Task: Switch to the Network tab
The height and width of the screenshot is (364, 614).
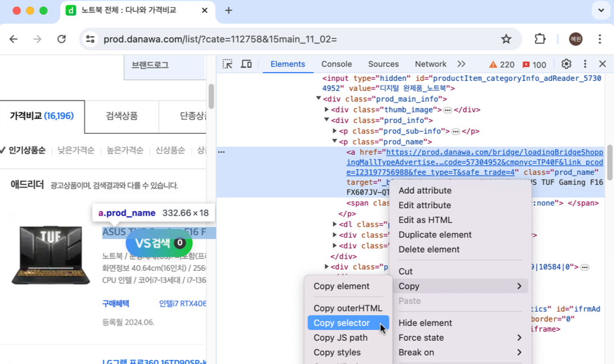Action: coord(430,64)
